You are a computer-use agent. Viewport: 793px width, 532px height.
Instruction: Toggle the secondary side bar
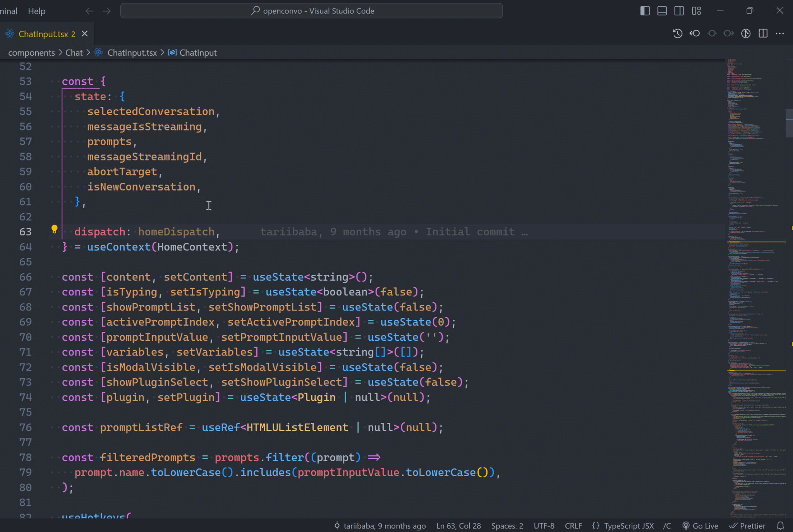(679, 10)
